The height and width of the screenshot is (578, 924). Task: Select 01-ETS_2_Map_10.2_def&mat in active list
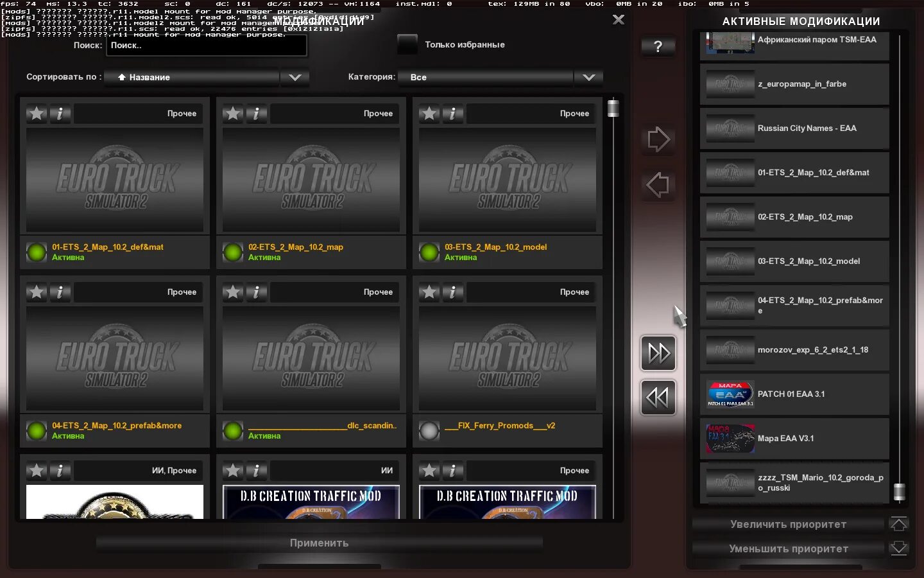point(794,173)
